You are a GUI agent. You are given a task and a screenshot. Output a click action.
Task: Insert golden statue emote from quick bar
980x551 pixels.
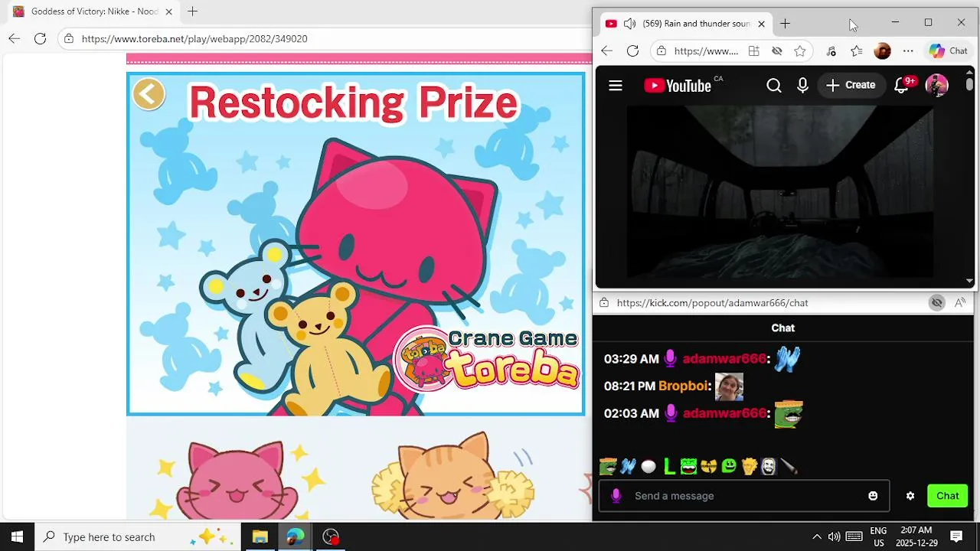pos(749,466)
